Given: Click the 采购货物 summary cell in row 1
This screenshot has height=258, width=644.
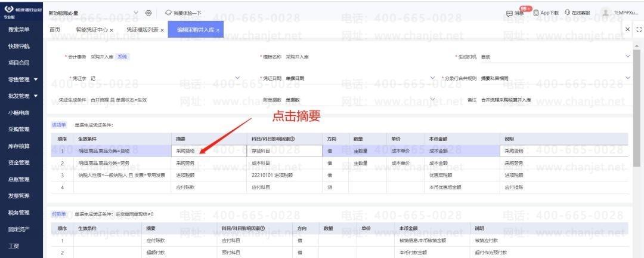Looking at the screenshot, I should 208,151.
